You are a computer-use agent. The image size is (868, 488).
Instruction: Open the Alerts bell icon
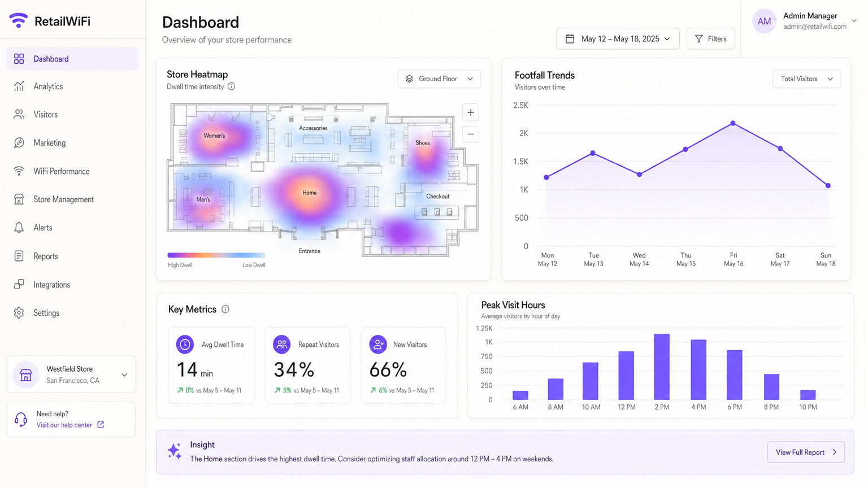tap(19, 228)
